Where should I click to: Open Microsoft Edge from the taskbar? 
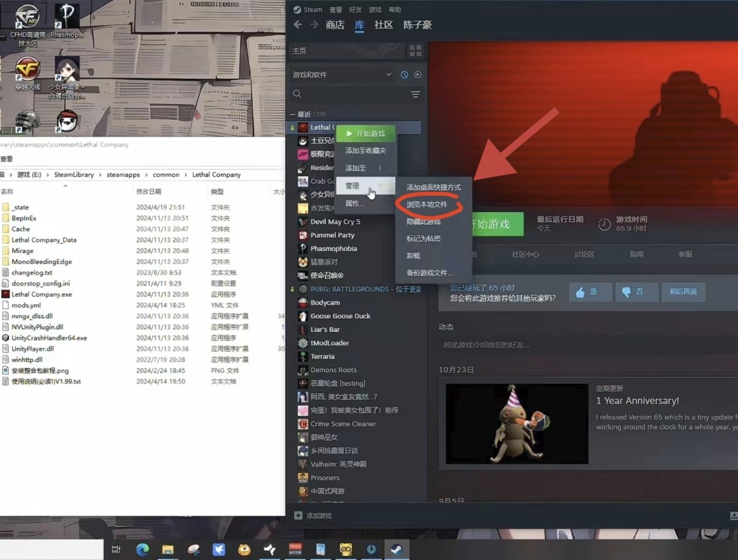pos(142,549)
